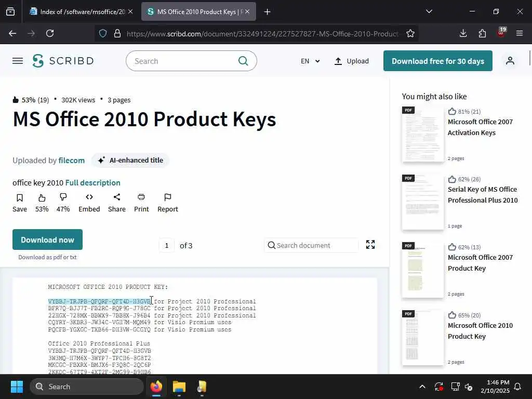Click Firefox icon on the taskbar
The height and width of the screenshot is (399, 532).
[x=156, y=387]
